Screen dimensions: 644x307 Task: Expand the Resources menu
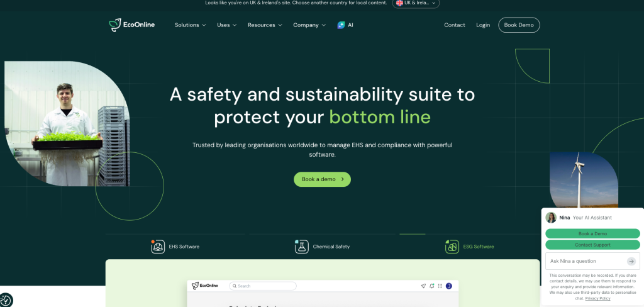coord(265,25)
